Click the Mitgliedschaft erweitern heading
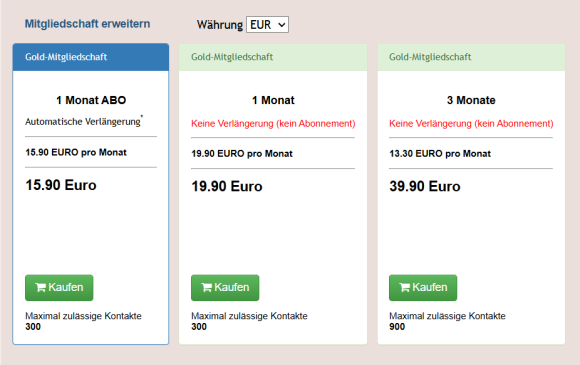The image size is (580, 365). pos(87,24)
